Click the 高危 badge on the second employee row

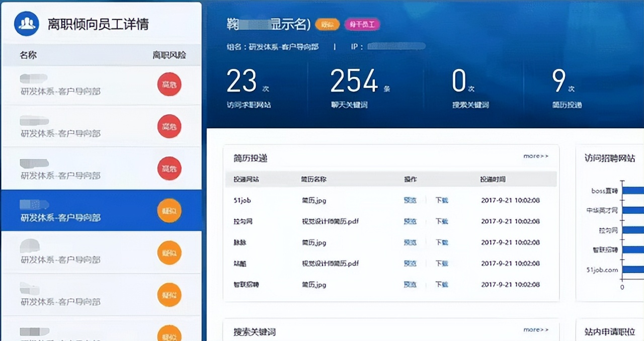click(x=169, y=126)
